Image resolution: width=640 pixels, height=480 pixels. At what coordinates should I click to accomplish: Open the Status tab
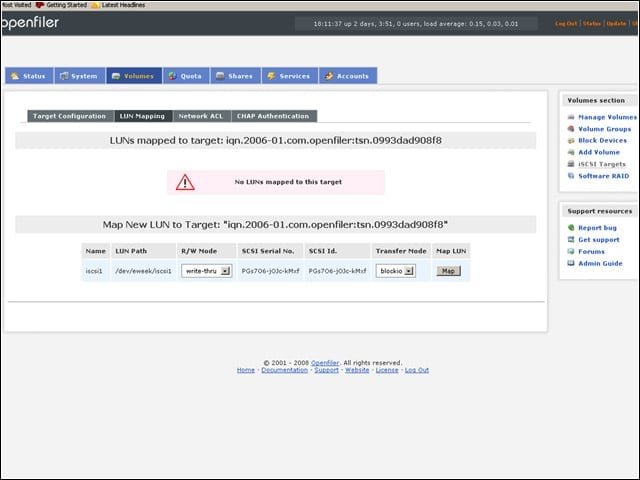coord(29,76)
